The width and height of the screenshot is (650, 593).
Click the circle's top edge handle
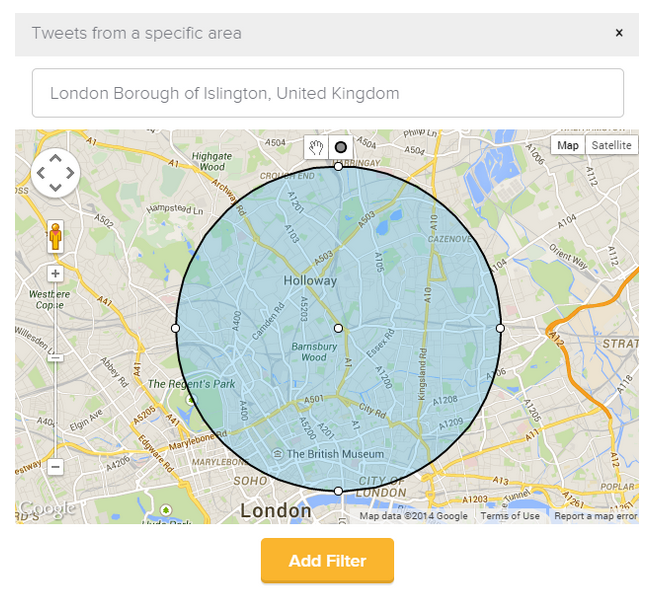point(338,167)
